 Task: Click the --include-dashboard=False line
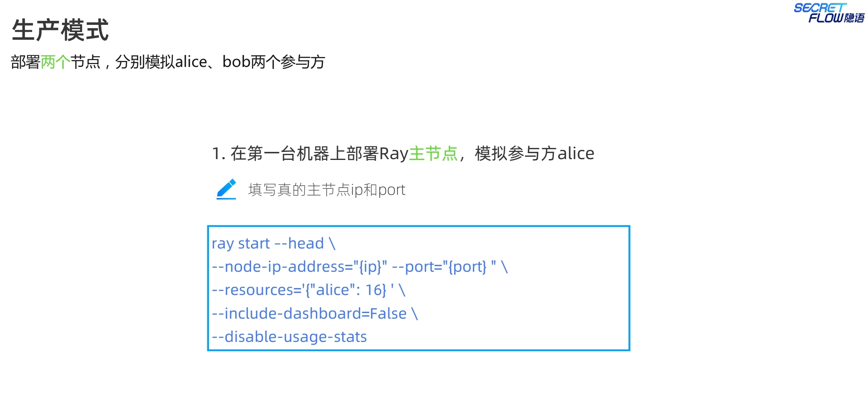coord(314,313)
